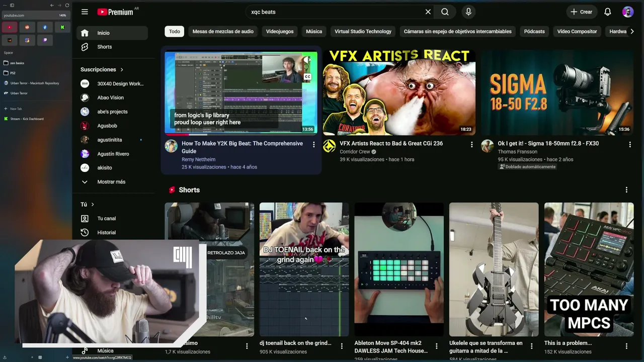Screen dimensions: 644x362
Task: Switch to the pinned Facebook tab
Action: 45,27
